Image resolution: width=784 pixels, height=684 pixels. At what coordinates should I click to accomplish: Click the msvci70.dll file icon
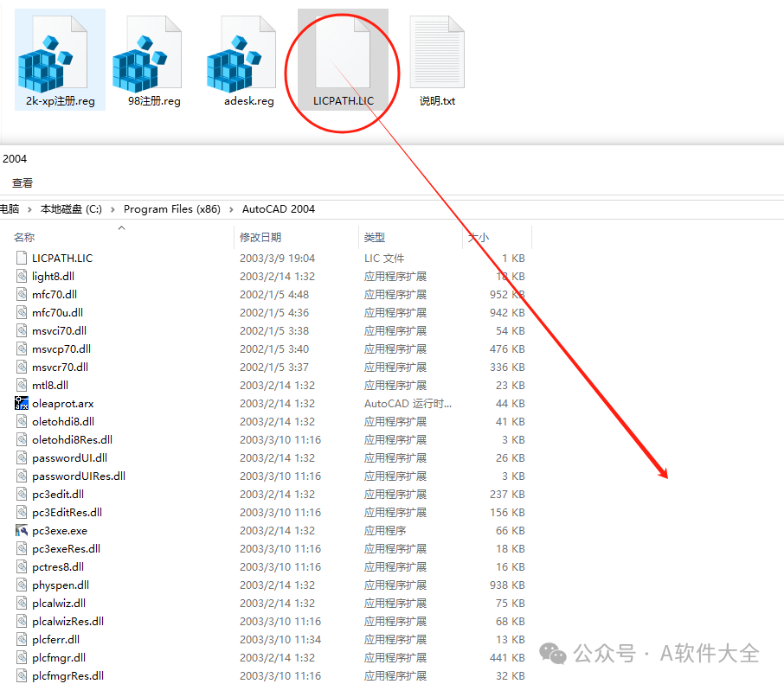22,330
